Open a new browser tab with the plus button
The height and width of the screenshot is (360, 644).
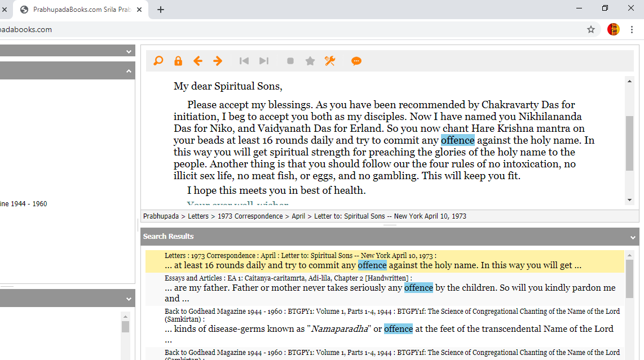click(x=161, y=10)
